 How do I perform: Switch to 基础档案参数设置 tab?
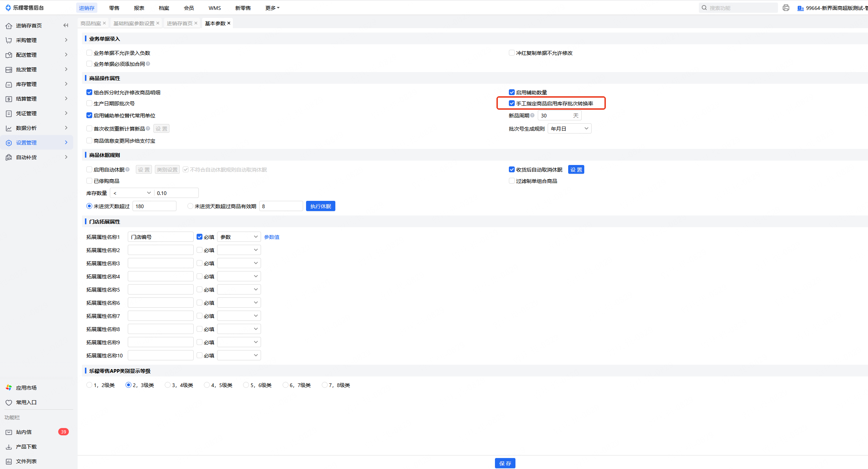[134, 23]
